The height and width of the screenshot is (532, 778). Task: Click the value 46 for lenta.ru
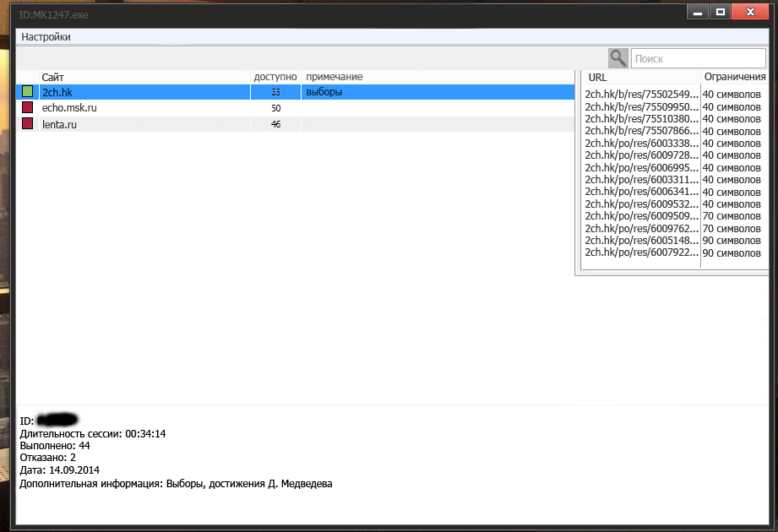(276, 124)
